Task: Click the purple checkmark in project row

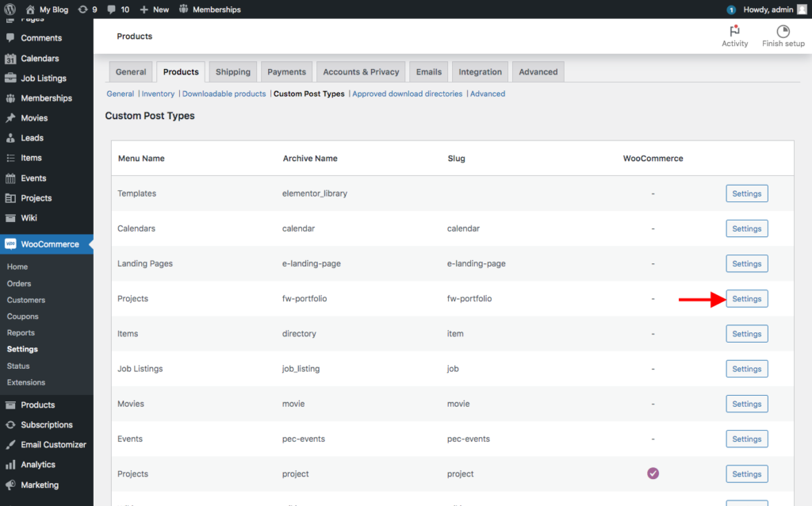Action: pos(653,473)
